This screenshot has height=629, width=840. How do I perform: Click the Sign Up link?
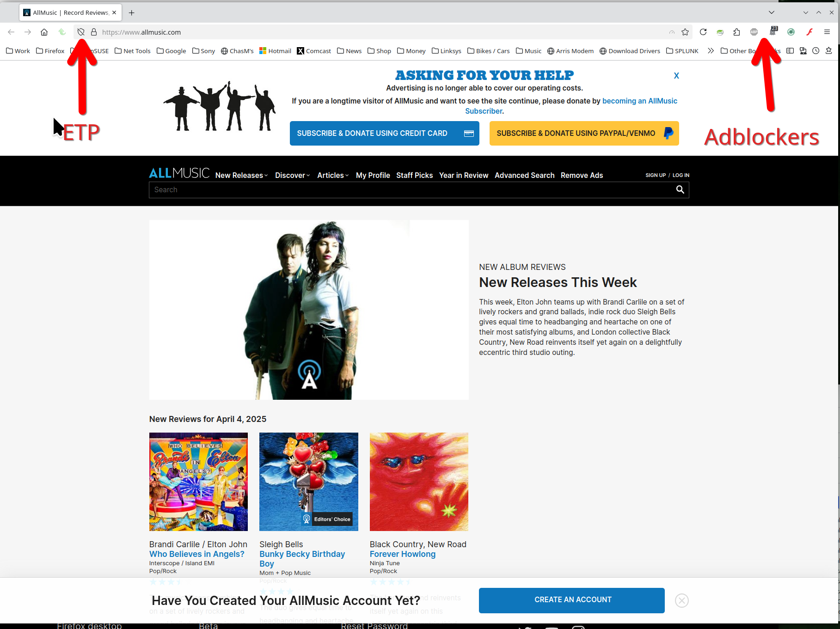656,175
